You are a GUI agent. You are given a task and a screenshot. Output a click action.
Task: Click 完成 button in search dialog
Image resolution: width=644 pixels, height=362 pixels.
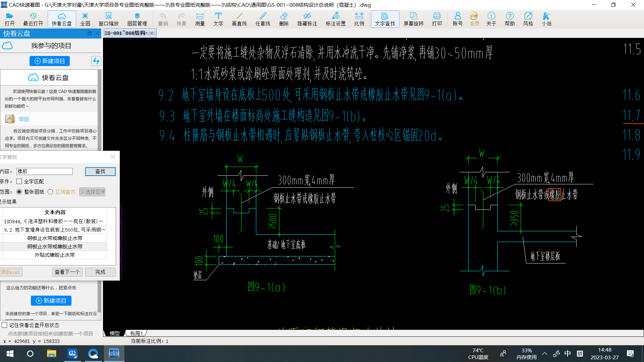[100, 272]
